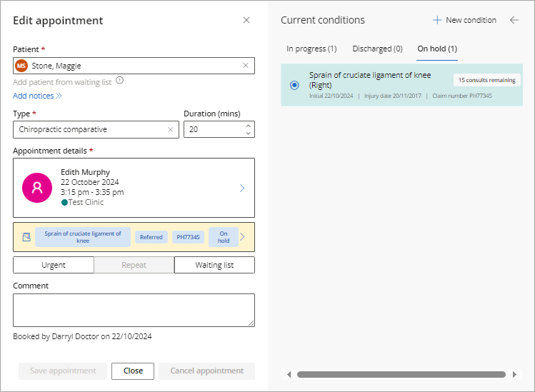Click the PH77345 claim tag
The height and width of the screenshot is (392, 535).
click(188, 237)
